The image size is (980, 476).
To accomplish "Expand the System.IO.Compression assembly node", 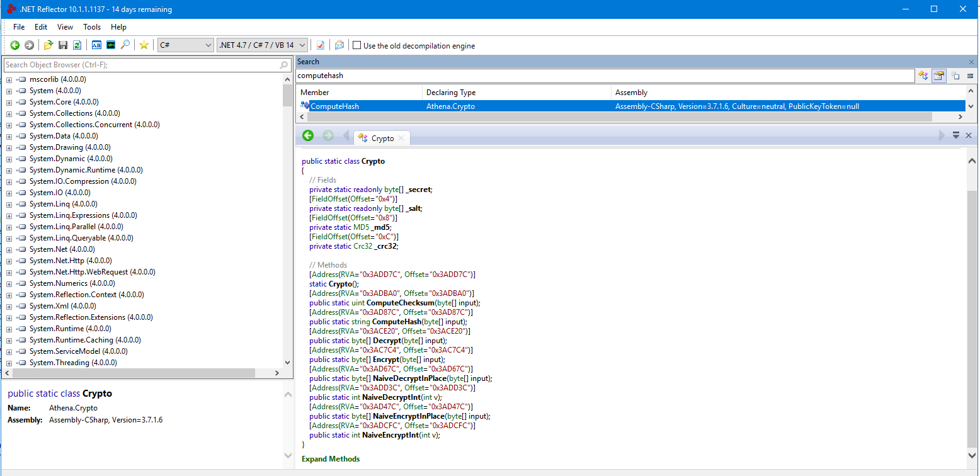I will tap(9, 181).
